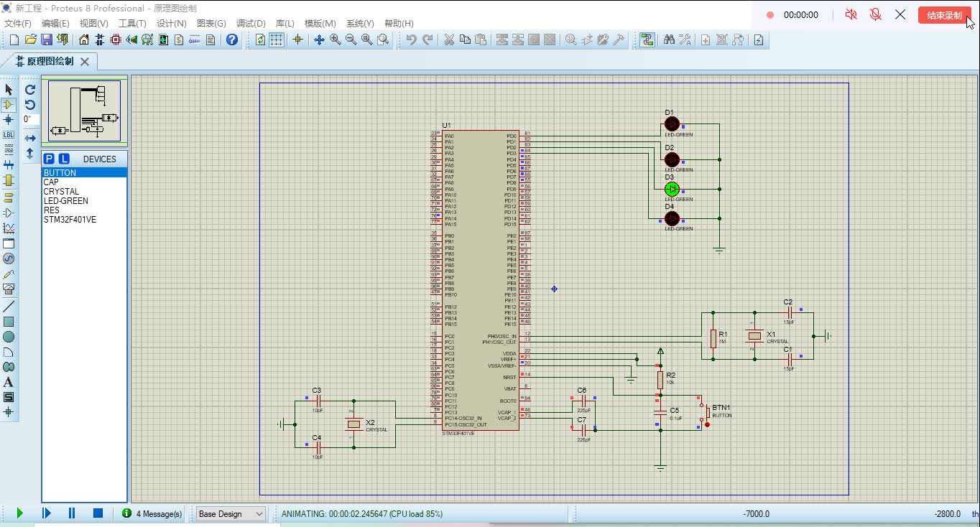
Task: Select the 2D text tool
Action: click(9, 382)
